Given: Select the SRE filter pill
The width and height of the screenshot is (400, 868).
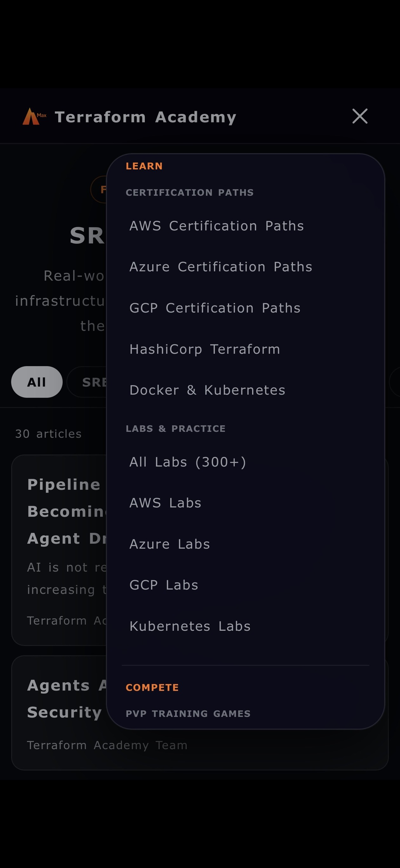Looking at the screenshot, I should [x=87, y=382].
